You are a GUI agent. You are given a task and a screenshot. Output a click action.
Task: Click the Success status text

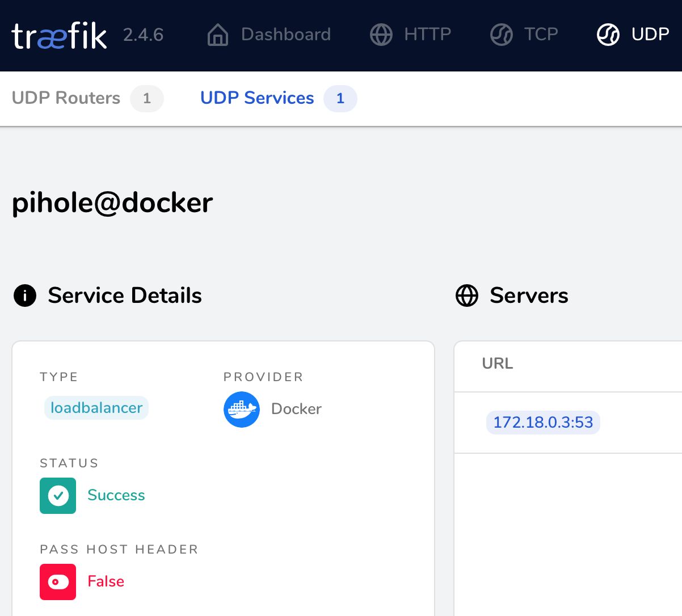116,495
